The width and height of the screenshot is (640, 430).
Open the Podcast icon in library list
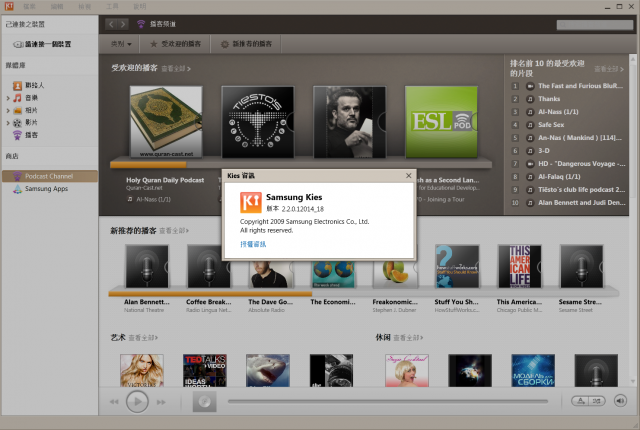pos(17,135)
